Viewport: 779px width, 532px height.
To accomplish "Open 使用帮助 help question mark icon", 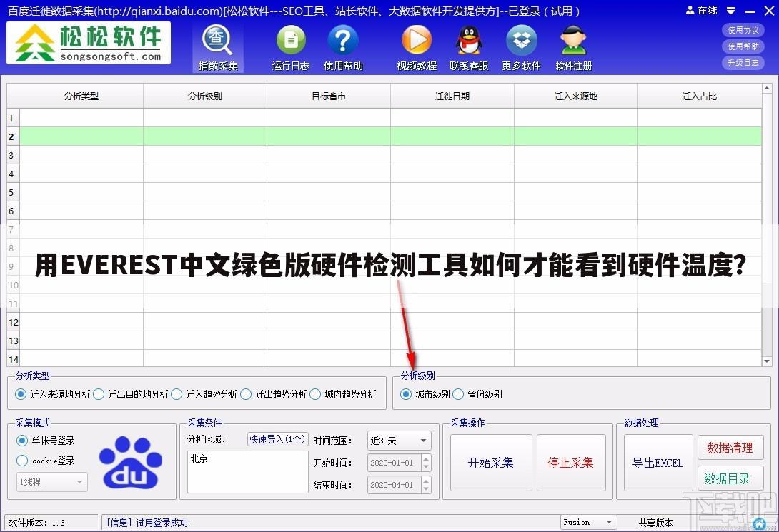I will click(343, 49).
